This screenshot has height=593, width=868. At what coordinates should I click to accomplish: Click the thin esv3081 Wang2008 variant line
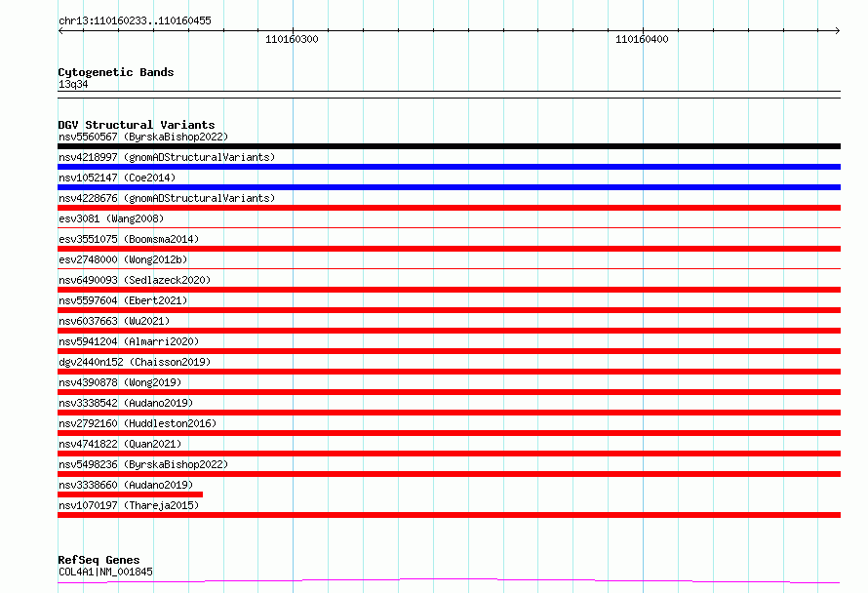449,227
